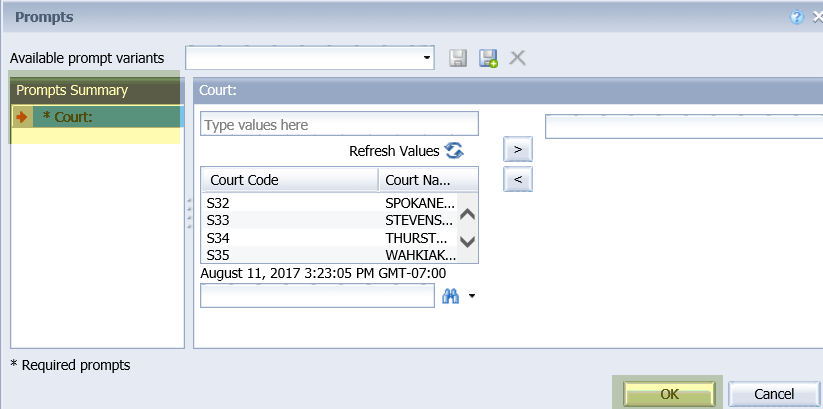The image size is (823, 409).
Task: Sort by Court Name column header
Action: pos(428,180)
